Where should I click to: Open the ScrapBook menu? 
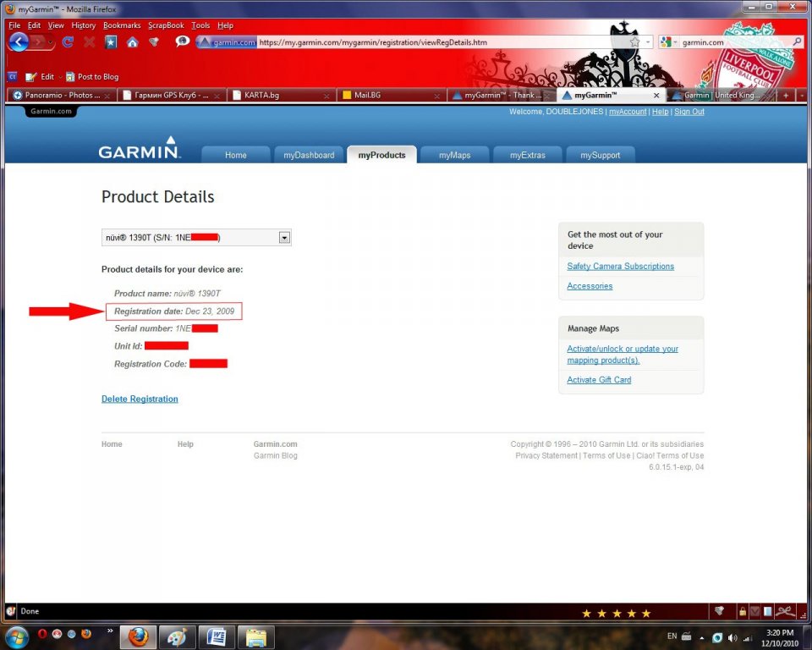click(166, 25)
